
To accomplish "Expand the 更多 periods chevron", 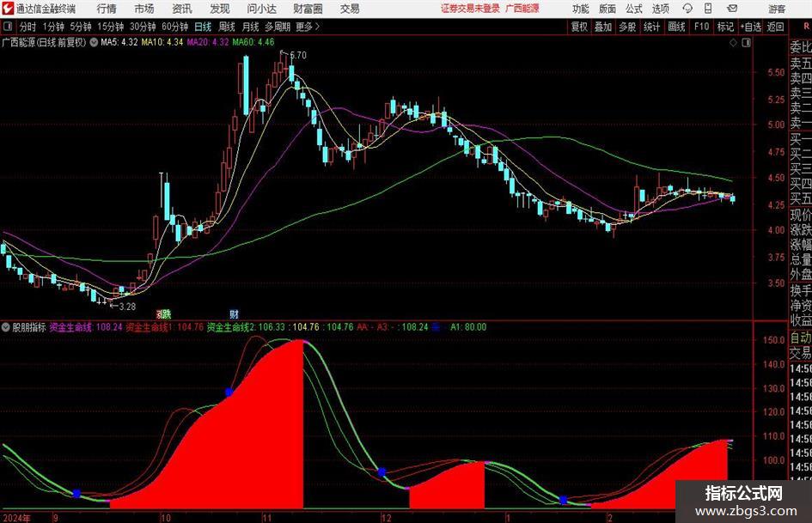I will point(308,27).
